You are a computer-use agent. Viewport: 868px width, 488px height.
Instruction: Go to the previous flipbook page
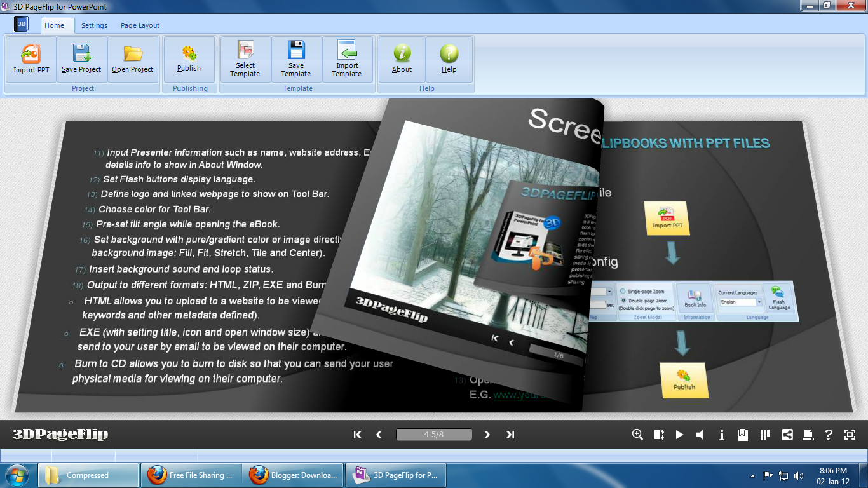[x=379, y=435]
